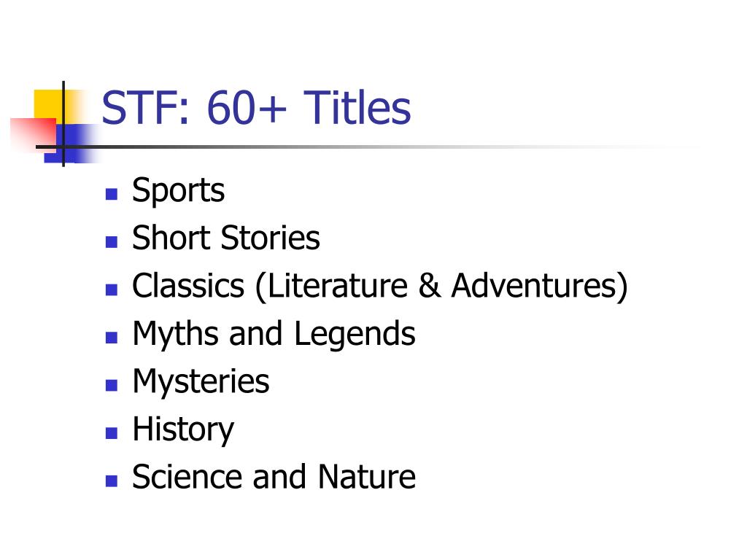Click the 'Short Stories' list item
The width and height of the screenshot is (747, 560).
tap(226, 238)
